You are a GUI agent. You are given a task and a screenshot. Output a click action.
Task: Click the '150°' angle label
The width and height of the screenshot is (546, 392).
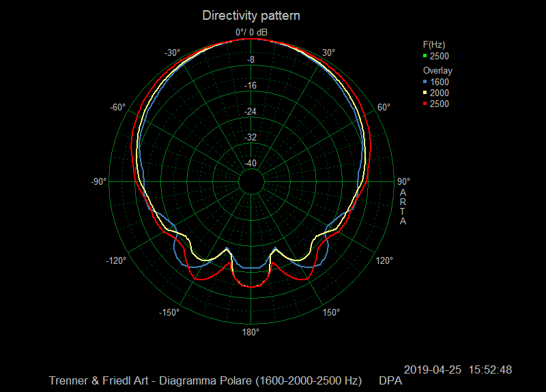click(331, 312)
